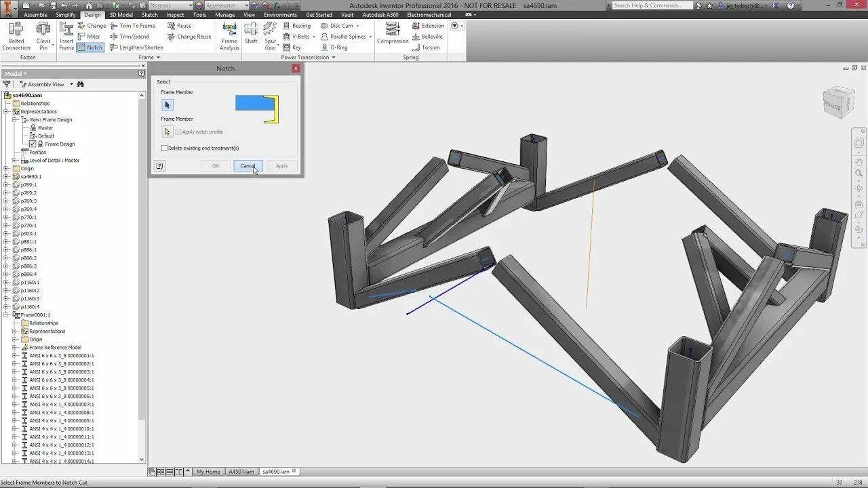Open the Model browser dropdown
The height and width of the screenshot is (488, 868).
click(x=16, y=73)
